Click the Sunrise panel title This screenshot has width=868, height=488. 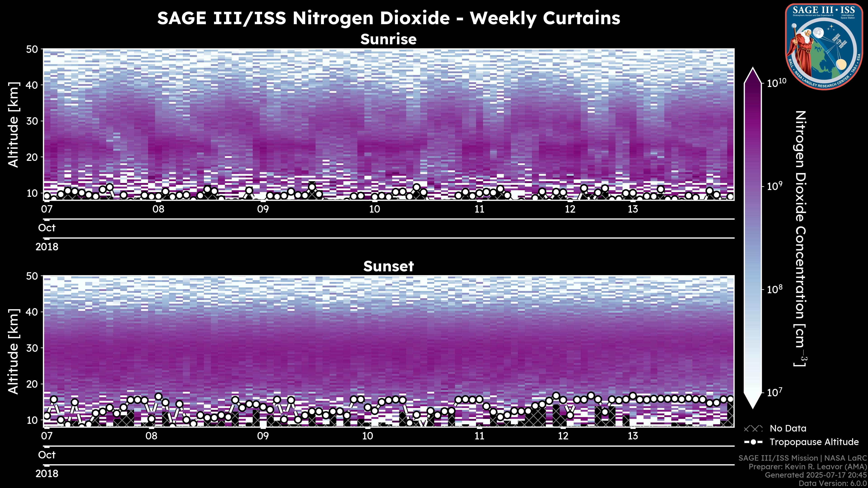388,39
